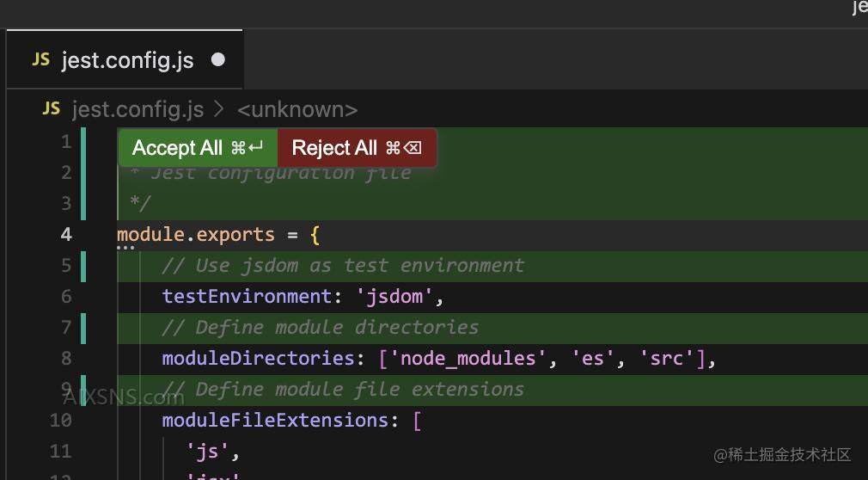Click the green diff bar beside line 5
The height and width of the screenshot is (480, 868).
(83, 266)
